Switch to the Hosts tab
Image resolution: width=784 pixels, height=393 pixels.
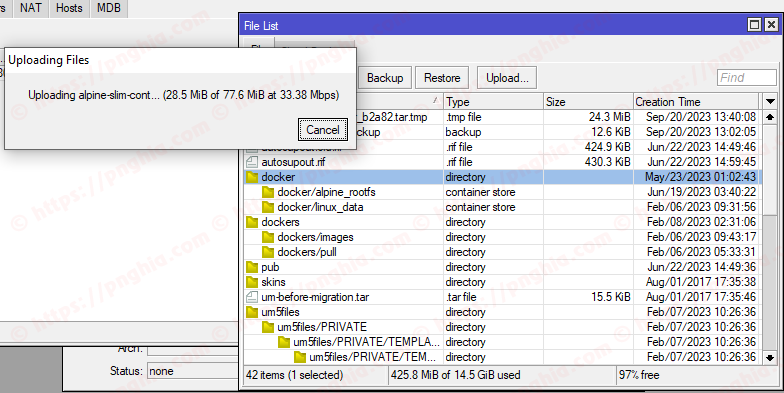click(x=69, y=8)
